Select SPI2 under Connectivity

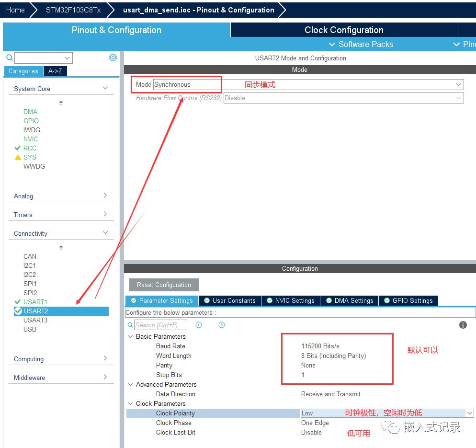(30, 293)
